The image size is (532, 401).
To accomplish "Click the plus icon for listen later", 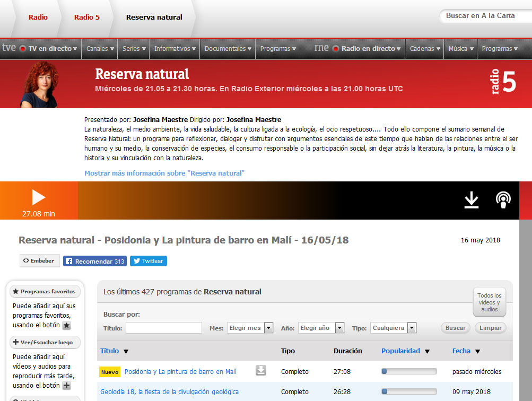I will (67, 386).
